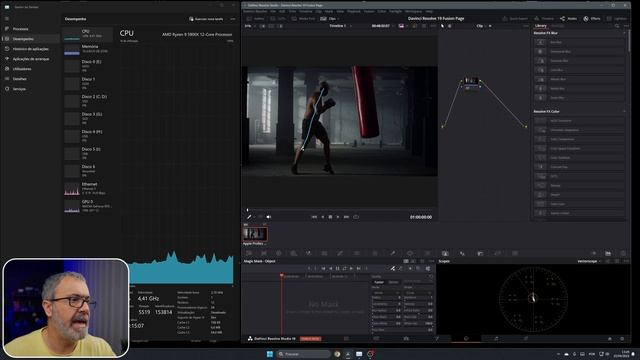Image resolution: width=640 pixels, height=360 pixels.
Task: Toggle the LUTs panel
Action: click(x=278, y=18)
